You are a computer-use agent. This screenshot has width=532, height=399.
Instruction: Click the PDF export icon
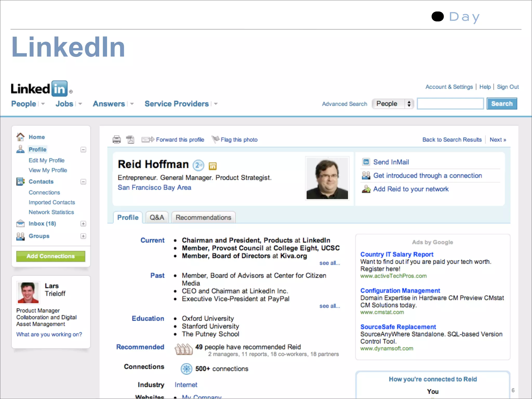click(x=130, y=139)
